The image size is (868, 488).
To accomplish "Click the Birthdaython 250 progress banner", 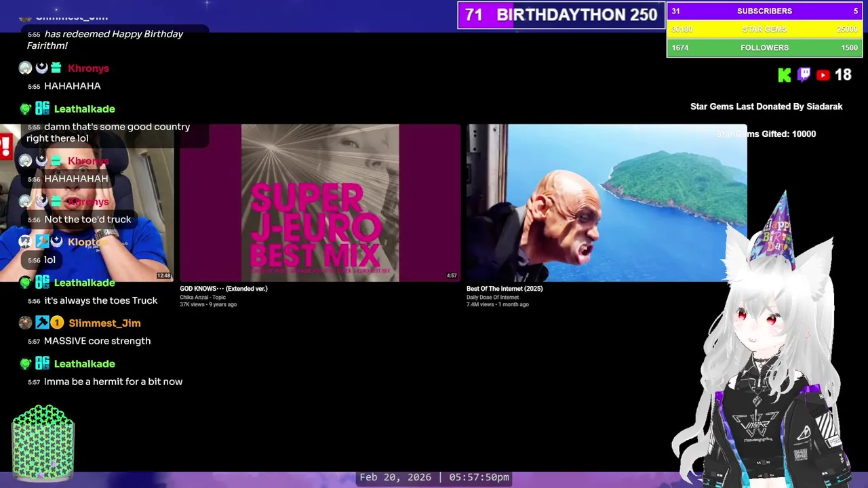I will tap(561, 15).
